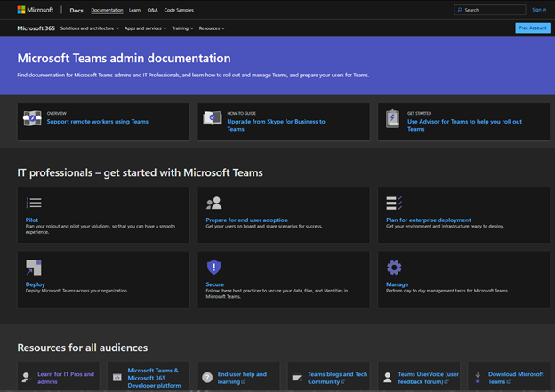This screenshot has height=392, width=555.
Task: Open Learn for IT Pros and admins
Action: [x=66, y=378]
